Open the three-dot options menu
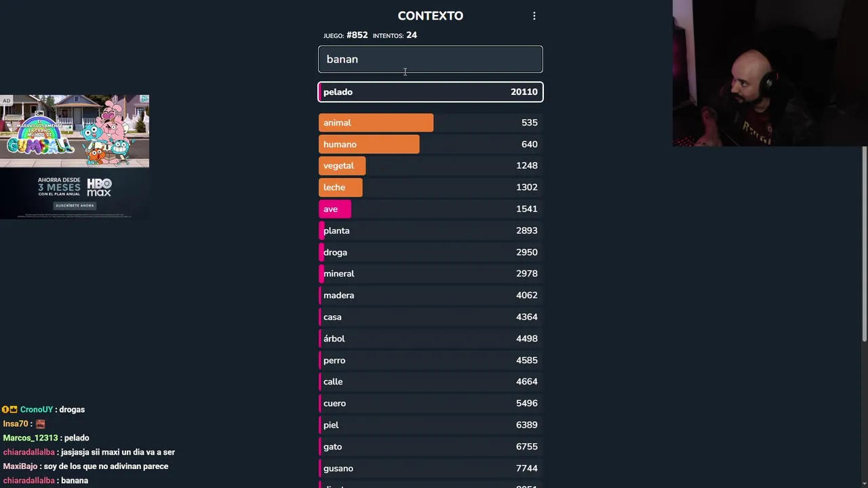The height and width of the screenshot is (488, 868). click(534, 16)
